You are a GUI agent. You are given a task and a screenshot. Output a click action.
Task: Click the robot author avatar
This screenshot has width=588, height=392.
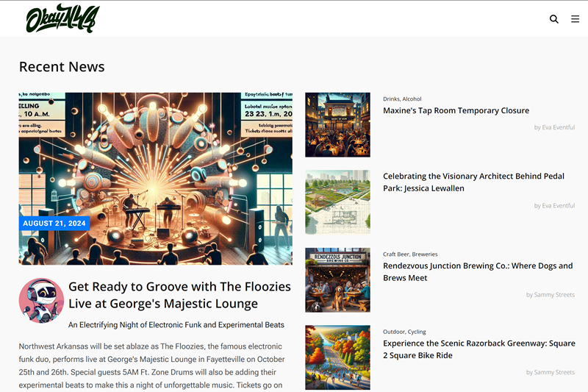41,301
